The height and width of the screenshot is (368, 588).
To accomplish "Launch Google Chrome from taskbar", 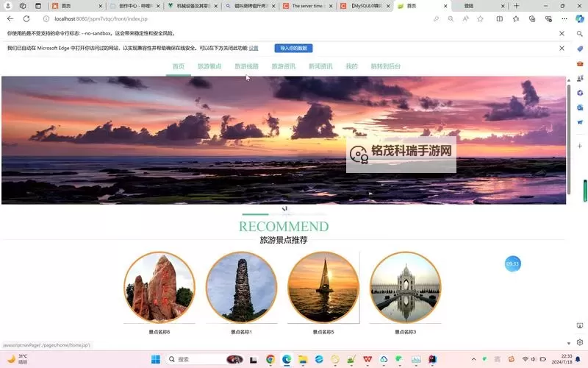I will (270, 359).
